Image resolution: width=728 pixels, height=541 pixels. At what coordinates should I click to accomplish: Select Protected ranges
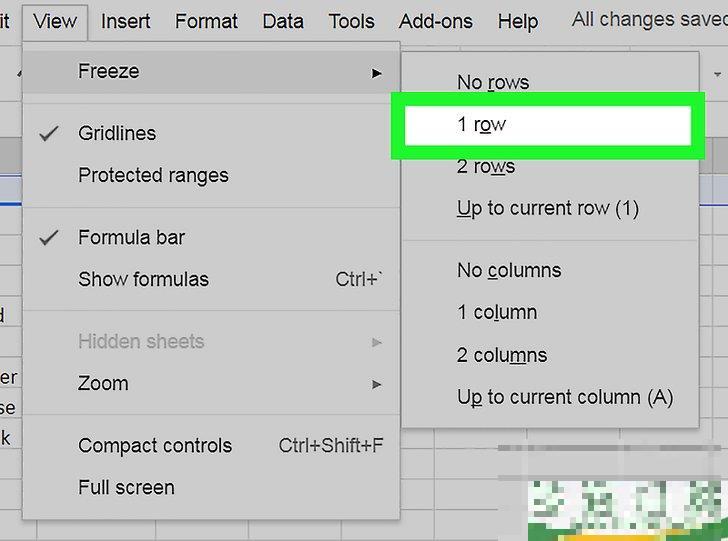153,175
